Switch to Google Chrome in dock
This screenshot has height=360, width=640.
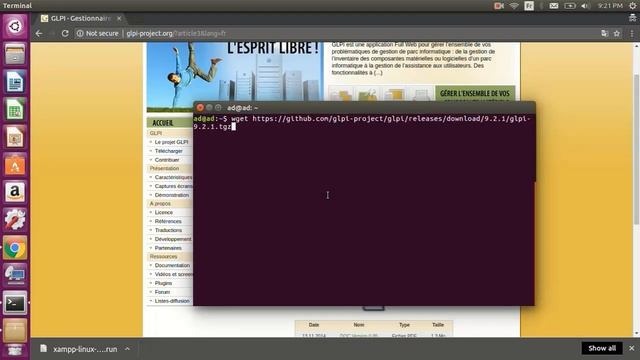click(x=15, y=248)
